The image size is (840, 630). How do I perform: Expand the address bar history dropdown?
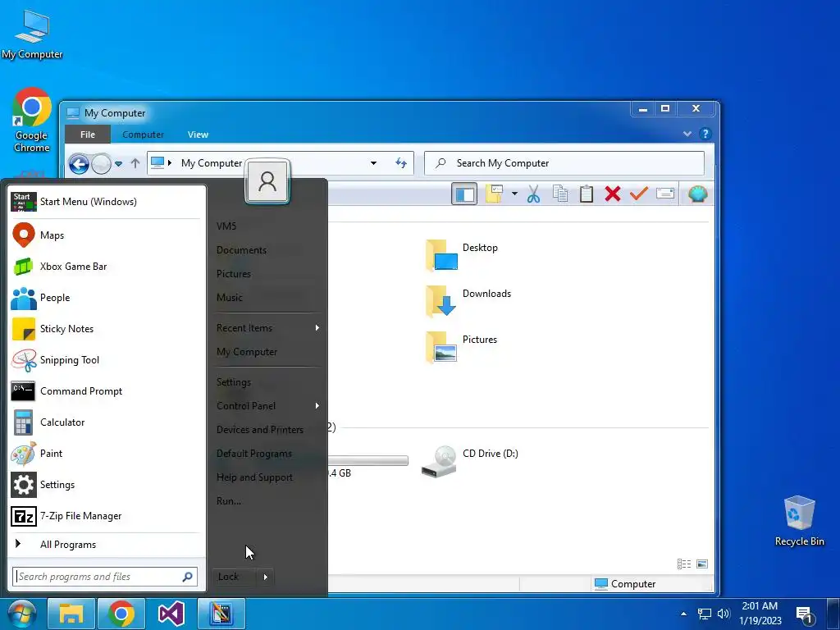(x=373, y=163)
